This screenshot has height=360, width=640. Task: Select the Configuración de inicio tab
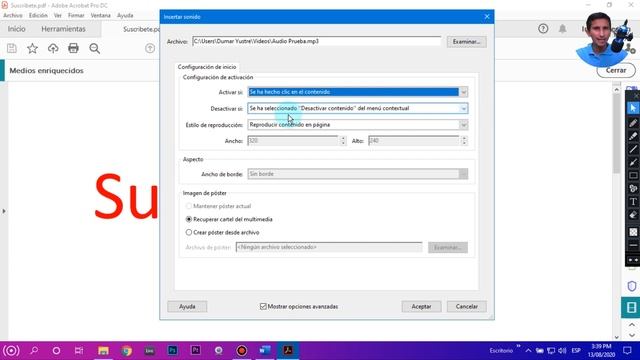[x=207, y=67]
